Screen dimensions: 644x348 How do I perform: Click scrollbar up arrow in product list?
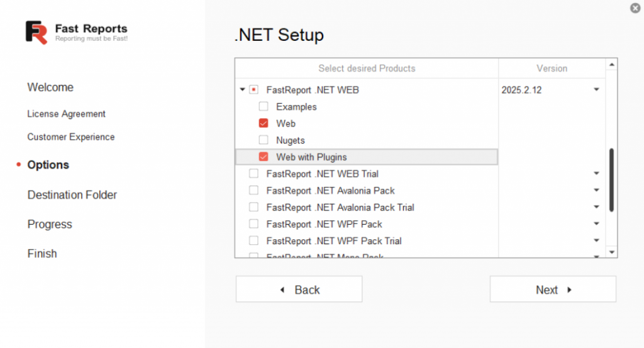pos(612,65)
